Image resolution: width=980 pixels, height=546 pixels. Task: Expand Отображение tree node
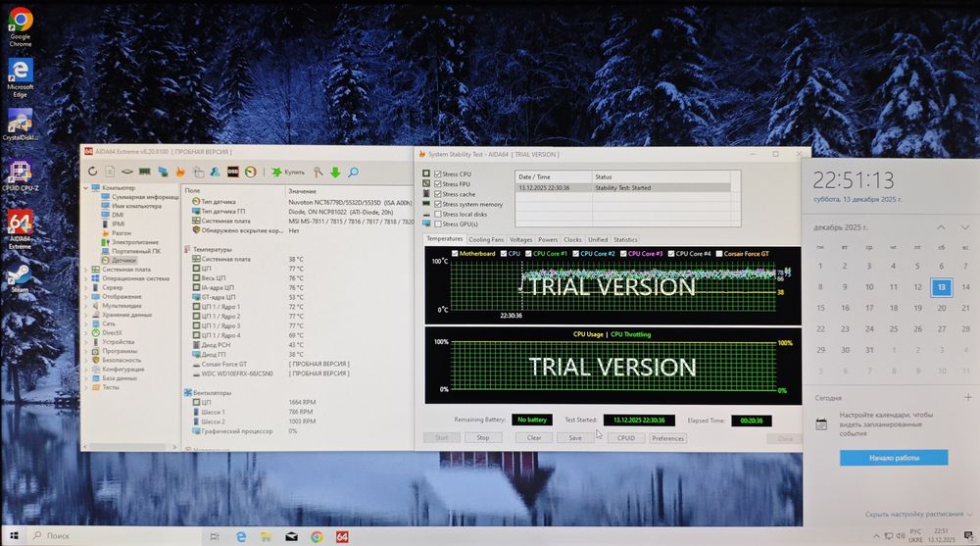[86, 296]
